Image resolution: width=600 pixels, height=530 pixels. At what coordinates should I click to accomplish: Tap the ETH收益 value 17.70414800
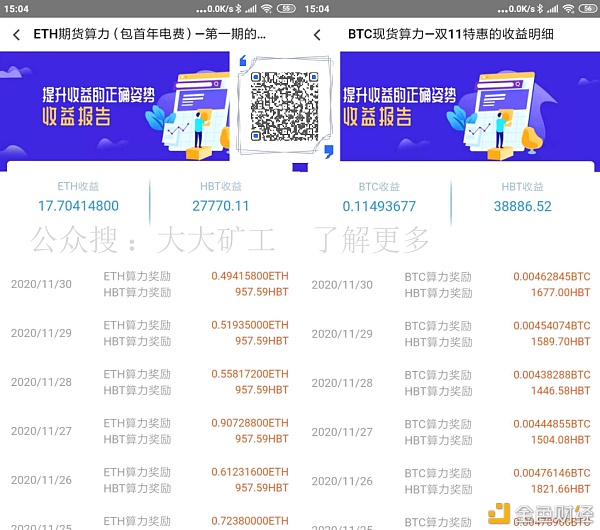pyautogui.click(x=78, y=206)
